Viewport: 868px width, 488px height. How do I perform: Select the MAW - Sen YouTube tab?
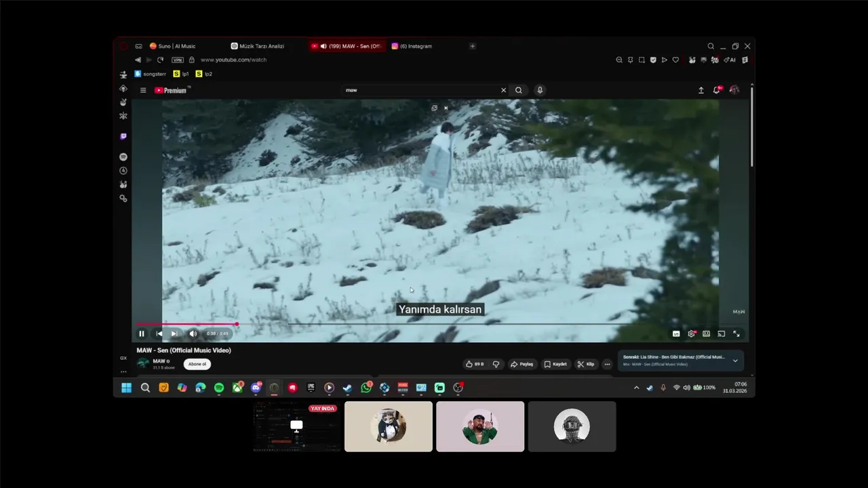[x=347, y=46]
